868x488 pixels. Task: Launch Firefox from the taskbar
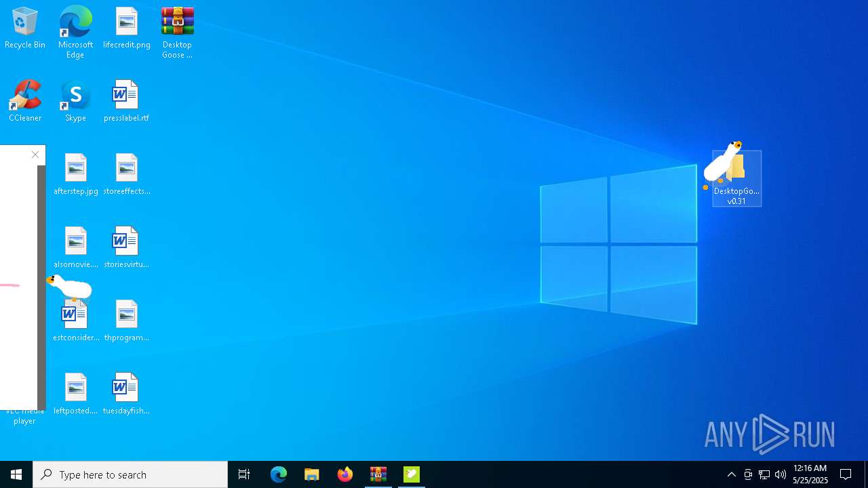point(345,474)
